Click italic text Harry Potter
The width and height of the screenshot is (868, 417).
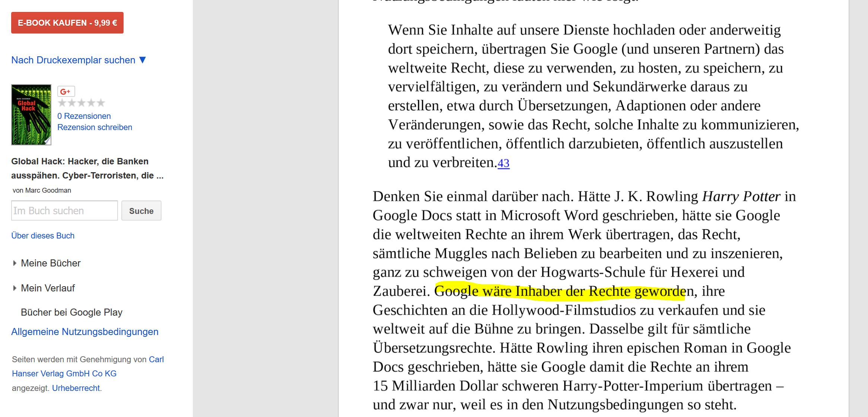point(741,196)
